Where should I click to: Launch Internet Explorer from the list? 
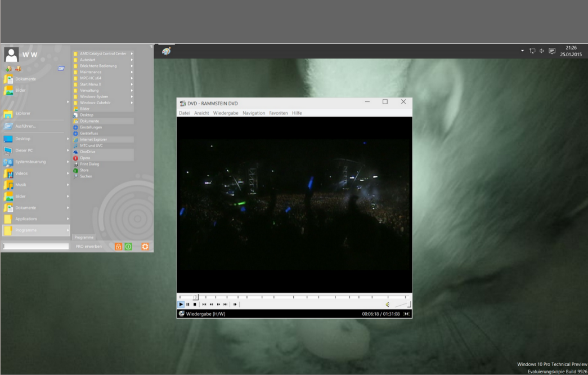click(x=103, y=140)
